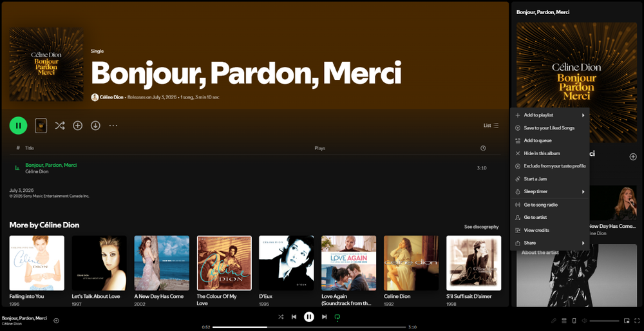This screenshot has width=644, height=331.
Task: Show lyrics using the microphone icon
Action: click(554, 320)
